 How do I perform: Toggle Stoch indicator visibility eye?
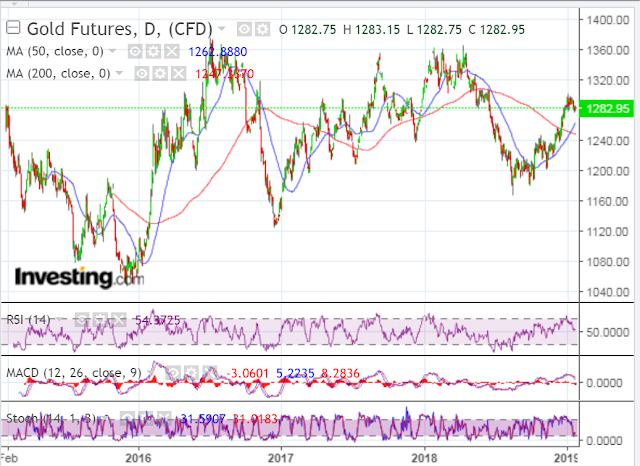[x=128, y=418]
